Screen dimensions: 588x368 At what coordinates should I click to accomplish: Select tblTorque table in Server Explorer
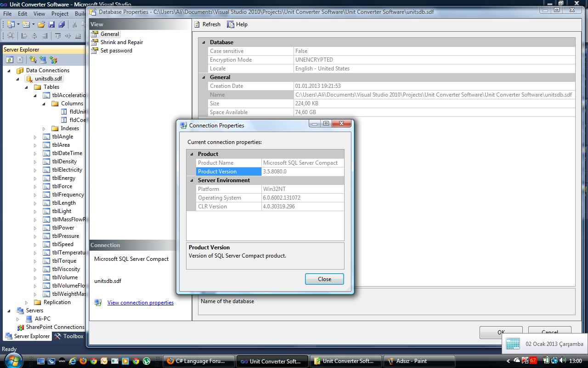click(x=64, y=261)
